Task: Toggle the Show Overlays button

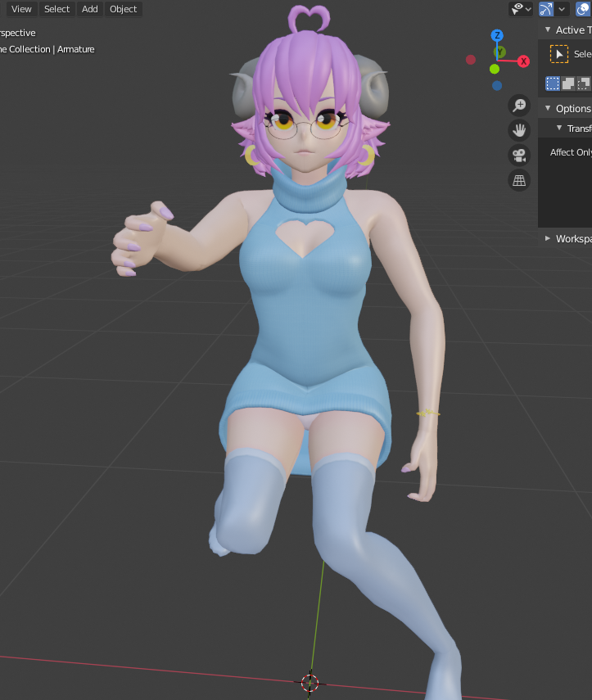Action: (x=583, y=9)
